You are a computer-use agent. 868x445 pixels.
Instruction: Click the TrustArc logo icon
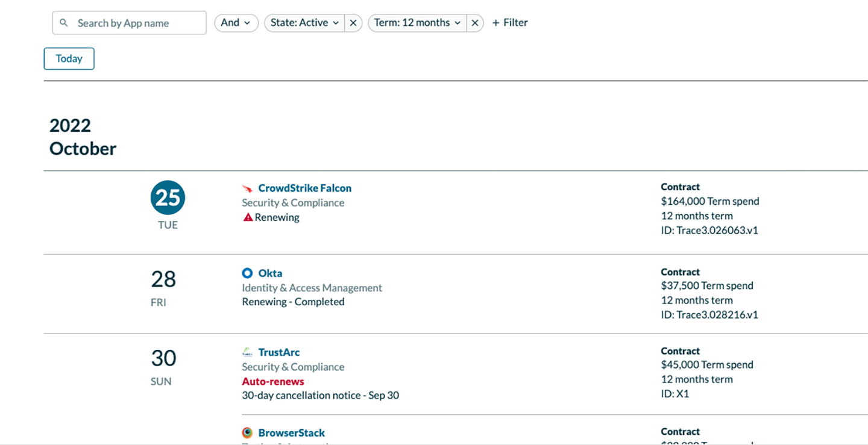click(247, 352)
